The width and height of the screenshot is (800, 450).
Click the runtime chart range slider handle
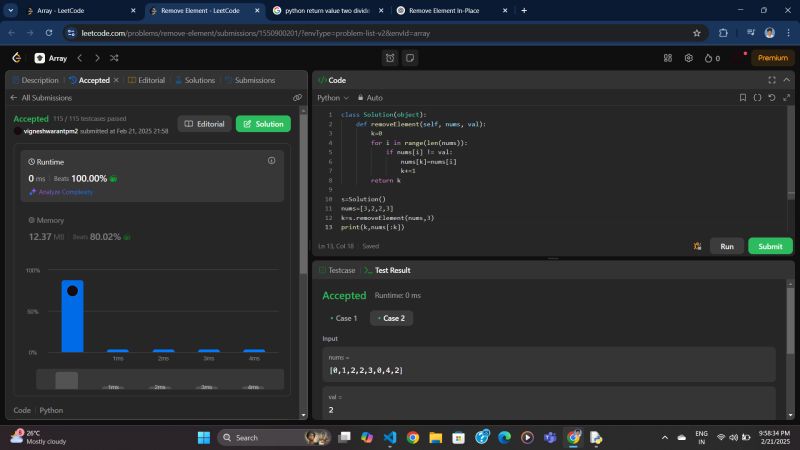point(66,380)
